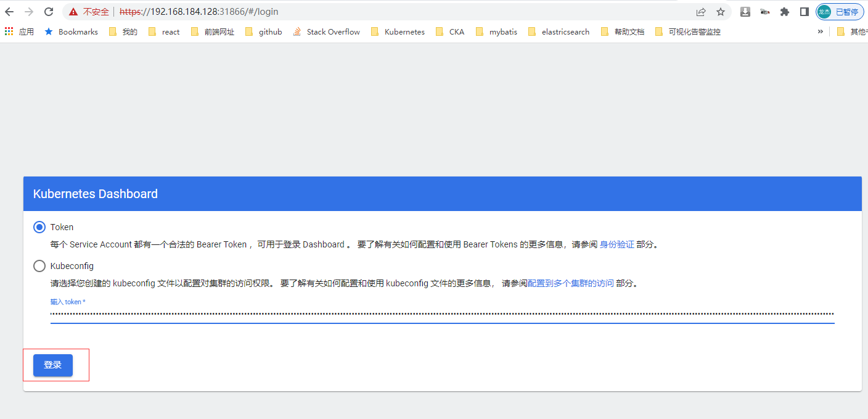Expand hidden bookmarks with » chevron
The width and height of the screenshot is (868, 419).
pos(821,31)
